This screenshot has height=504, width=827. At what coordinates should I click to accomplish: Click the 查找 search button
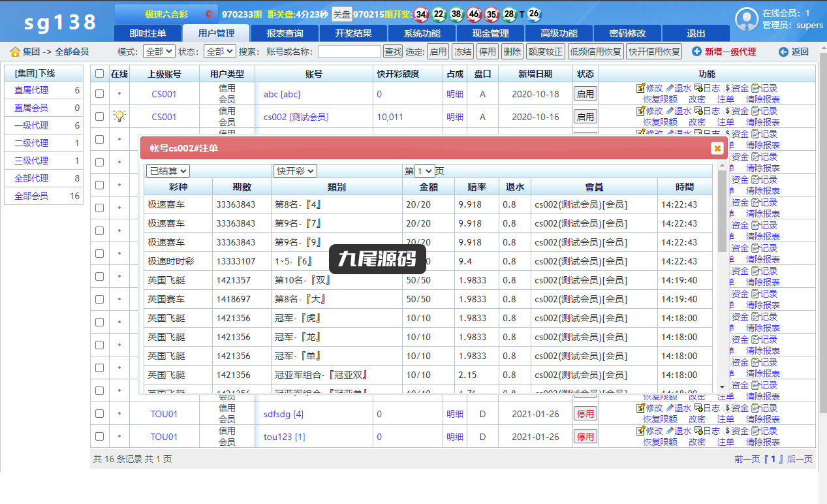click(393, 52)
